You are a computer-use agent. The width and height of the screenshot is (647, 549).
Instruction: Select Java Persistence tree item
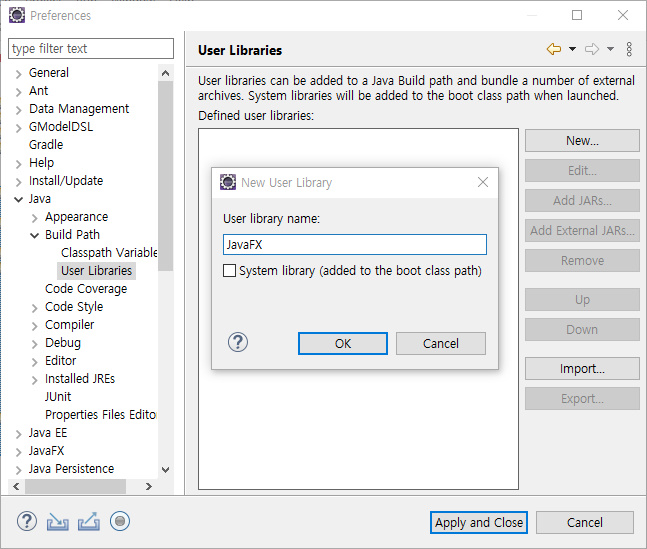click(71, 469)
